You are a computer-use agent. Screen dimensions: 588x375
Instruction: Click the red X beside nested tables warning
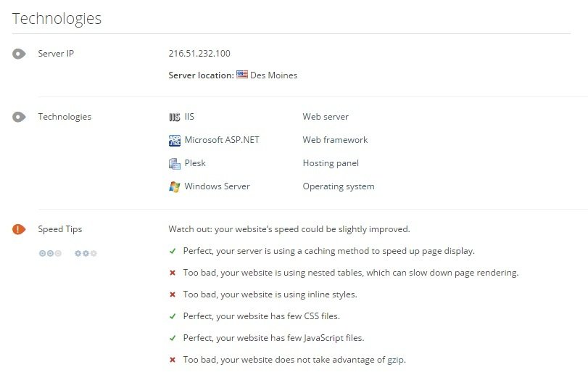point(173,273)
